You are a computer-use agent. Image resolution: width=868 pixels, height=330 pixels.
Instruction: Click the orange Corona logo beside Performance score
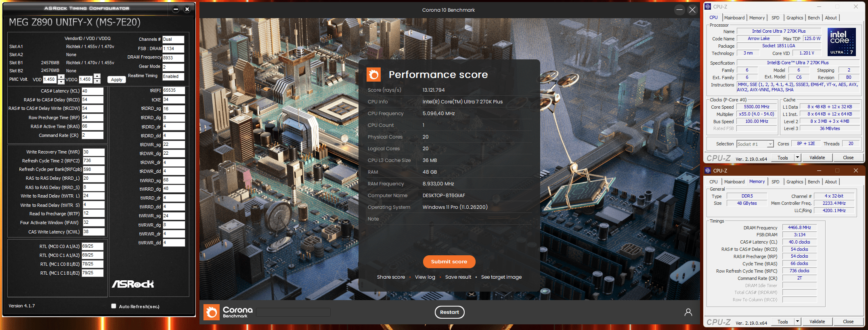[x=373, y=75]
